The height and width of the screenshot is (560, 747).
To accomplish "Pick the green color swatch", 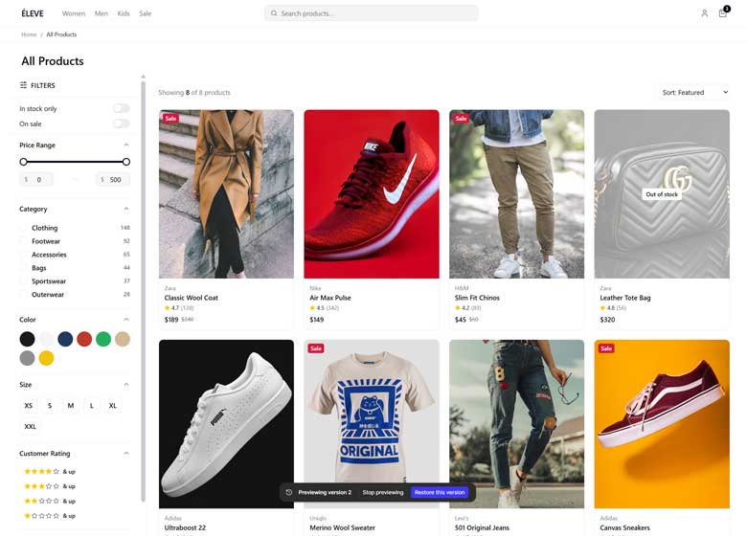I will coord(103,339).
